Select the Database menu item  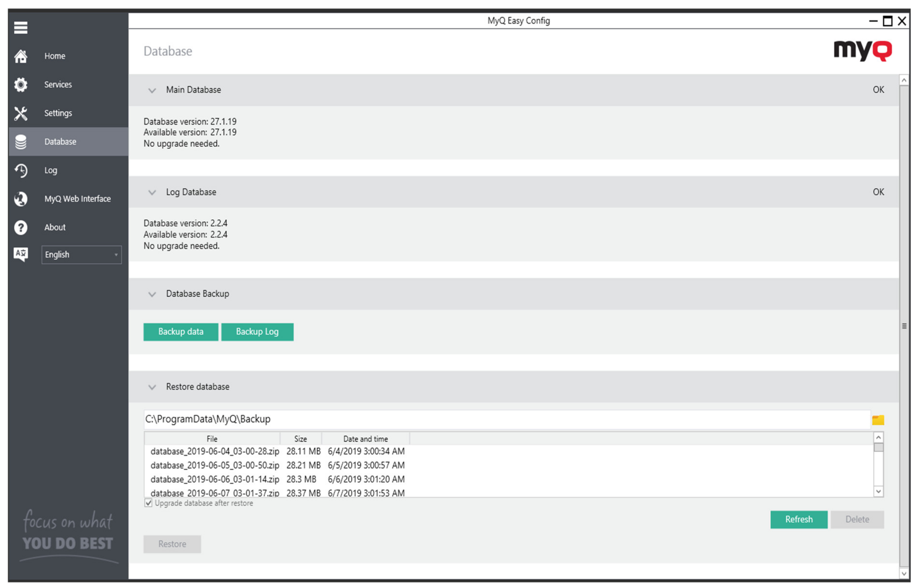click(60, 142)
